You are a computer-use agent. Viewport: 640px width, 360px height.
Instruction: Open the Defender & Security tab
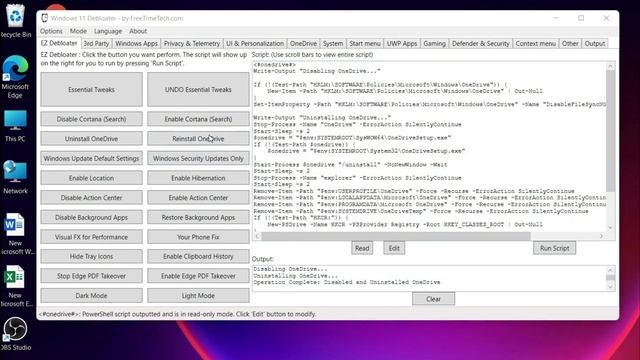click(x=480, y=44)
